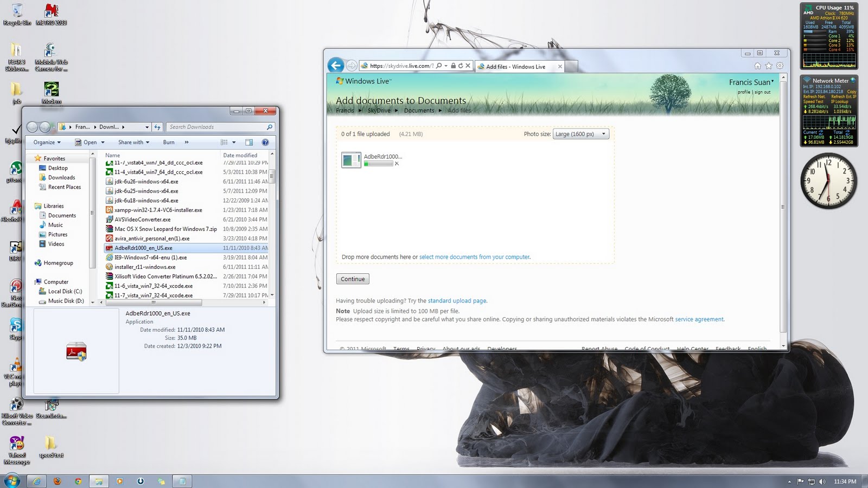Click the Documents breadcrumb on SkyDrive page
The height and width of the screenshot is (488, 868).
(419, 111)
